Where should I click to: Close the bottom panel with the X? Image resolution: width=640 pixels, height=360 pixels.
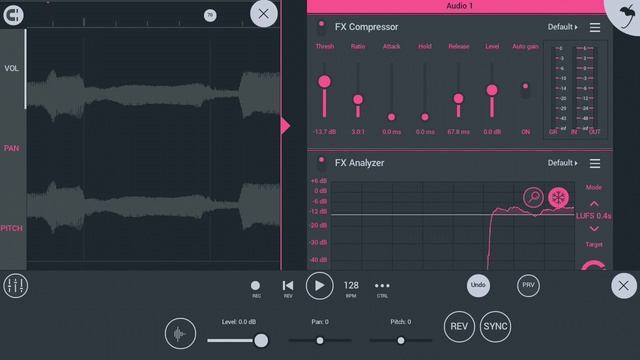coord(623,286)
